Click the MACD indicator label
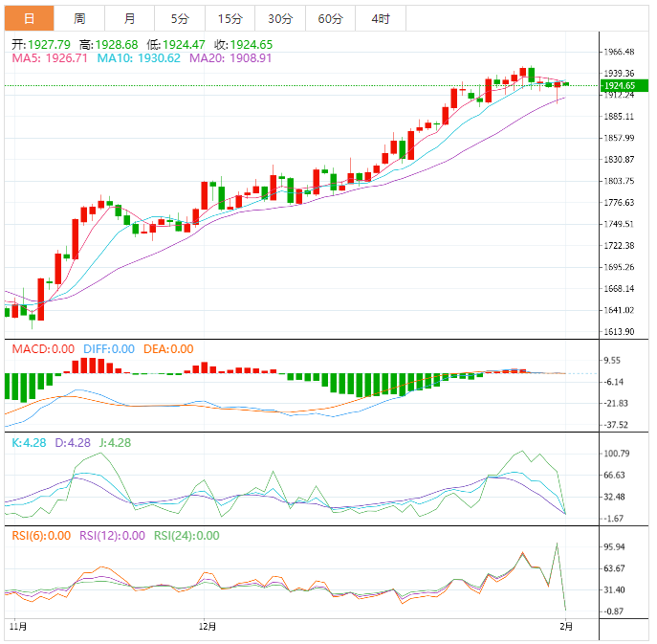Screen dimensions: 657x644 tap(41, 349)
